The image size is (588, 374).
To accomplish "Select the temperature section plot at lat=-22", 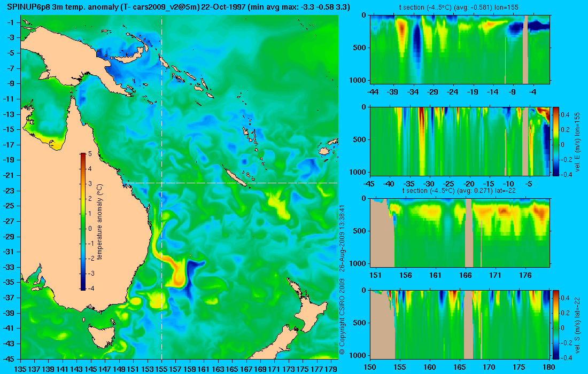I will 460,233.
